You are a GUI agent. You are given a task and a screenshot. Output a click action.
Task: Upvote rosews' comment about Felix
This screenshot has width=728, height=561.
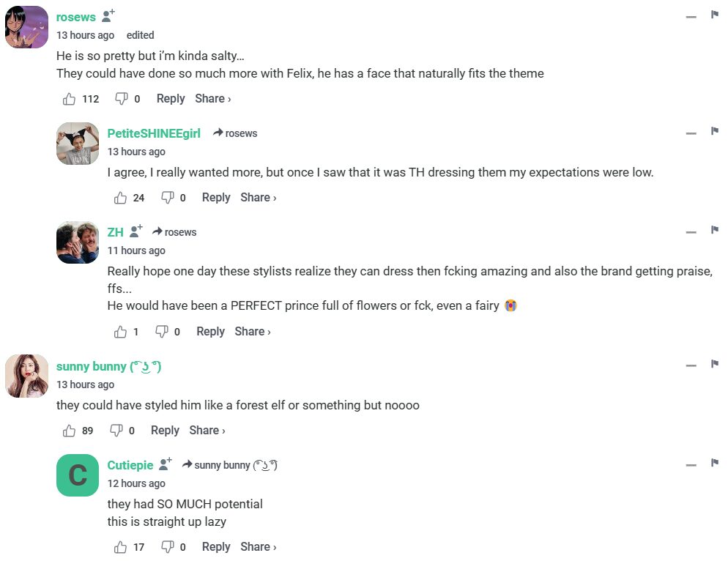point(70,99)
